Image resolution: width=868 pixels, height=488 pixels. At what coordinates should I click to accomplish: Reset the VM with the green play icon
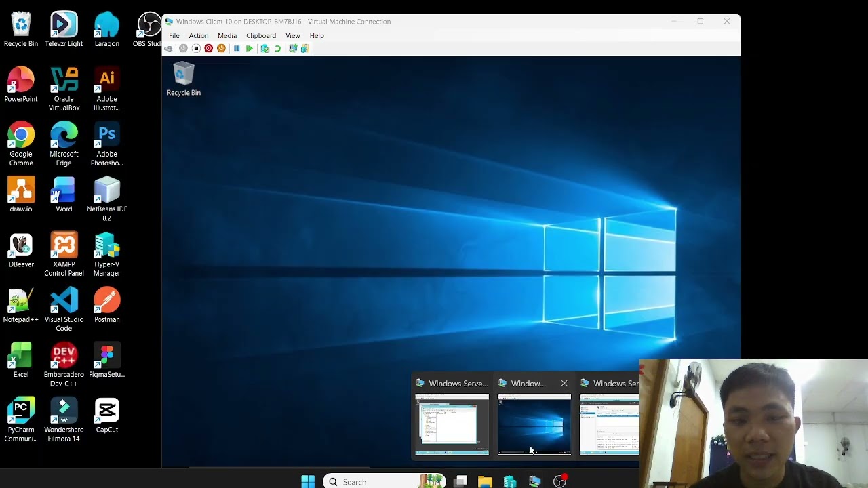coord(250,49)
